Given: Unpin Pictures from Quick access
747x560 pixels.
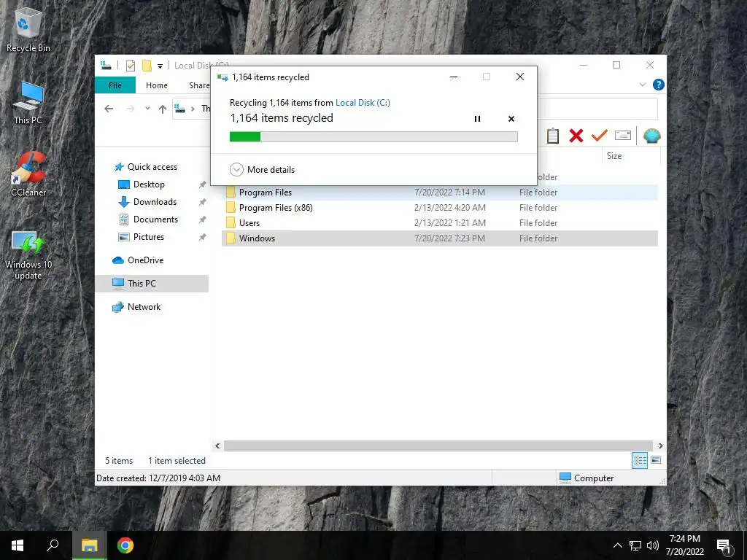Looking at the screenshot, I should tap(203, 237).
